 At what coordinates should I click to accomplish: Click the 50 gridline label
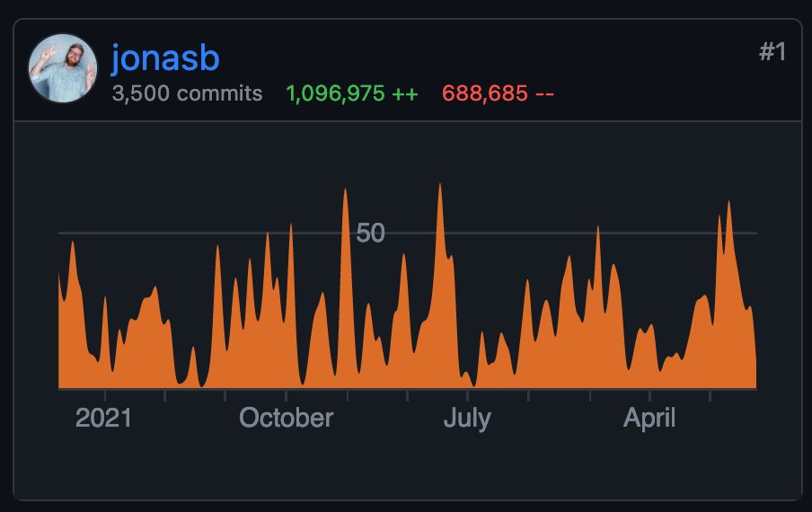pos(371,233)
